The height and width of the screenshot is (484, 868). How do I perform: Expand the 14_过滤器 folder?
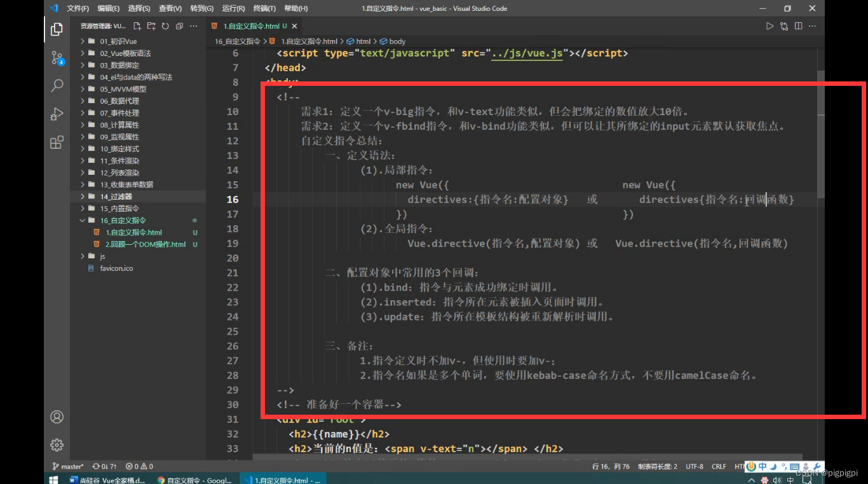click(138, 197)
